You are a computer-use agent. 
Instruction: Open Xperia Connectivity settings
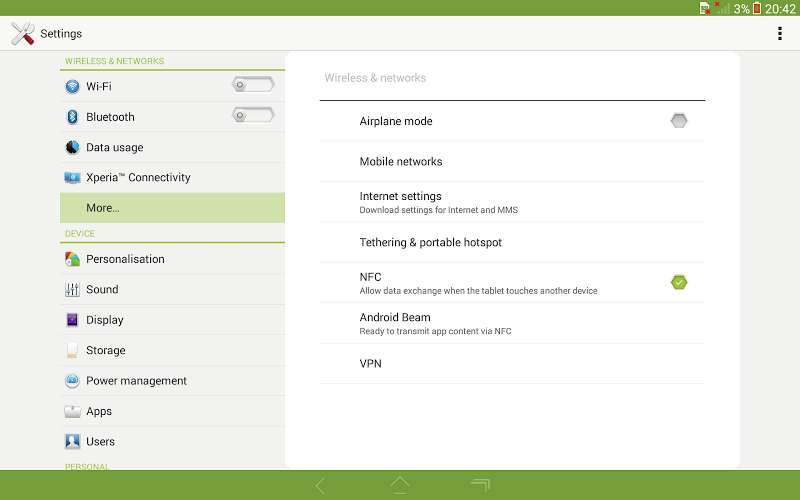(x=172, y=178)
